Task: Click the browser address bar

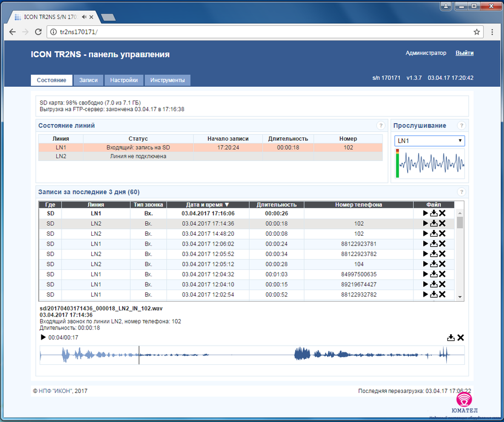Action: pos(265,32)
